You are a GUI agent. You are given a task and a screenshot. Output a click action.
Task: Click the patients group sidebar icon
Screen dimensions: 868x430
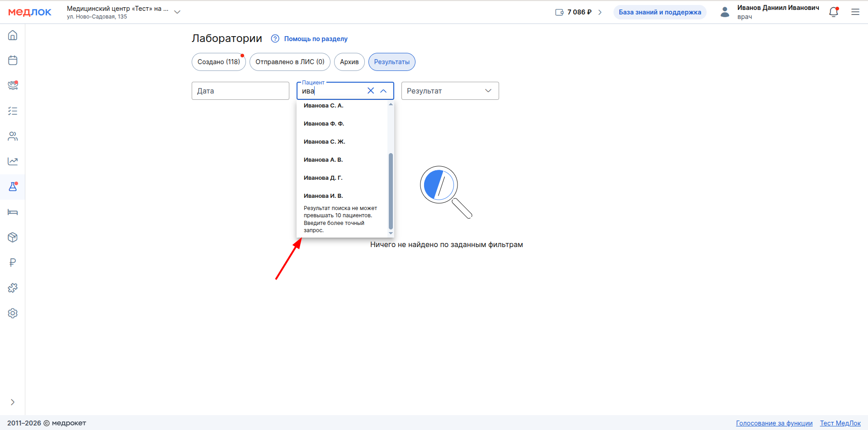click(13, 136)
